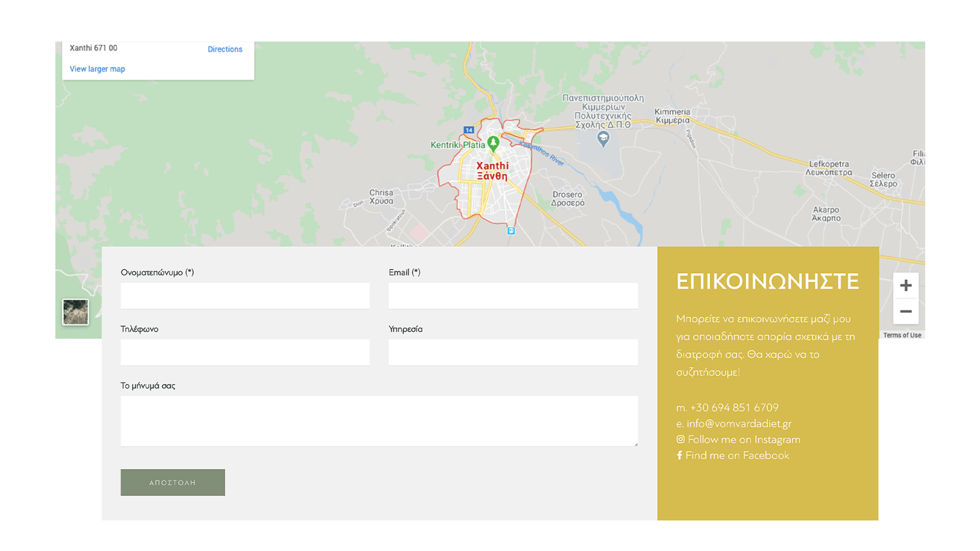Click into the Email input field

coord(512,296)
